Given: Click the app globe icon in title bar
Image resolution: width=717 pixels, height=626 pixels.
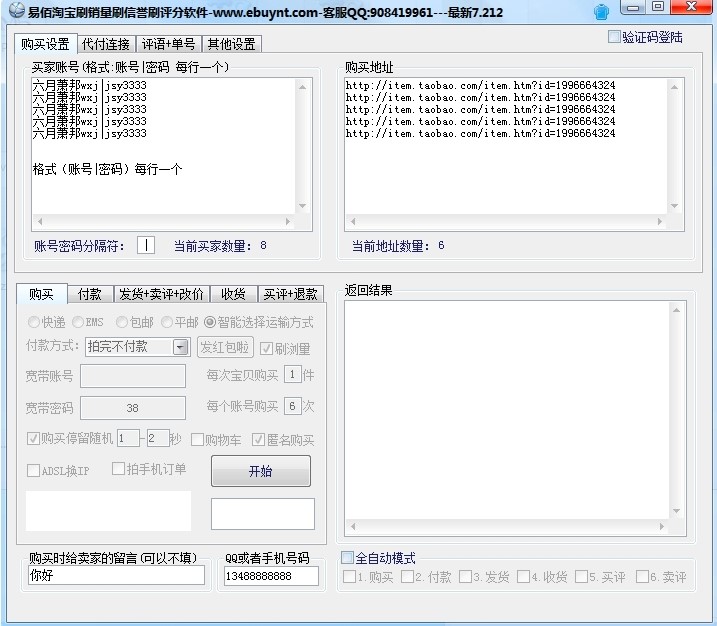Looking at the screenshot, I should point(17,10).
